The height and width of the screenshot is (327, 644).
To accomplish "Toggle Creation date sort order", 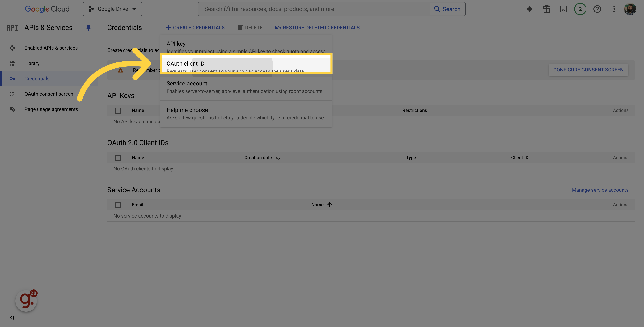I will tap(278, 158).
